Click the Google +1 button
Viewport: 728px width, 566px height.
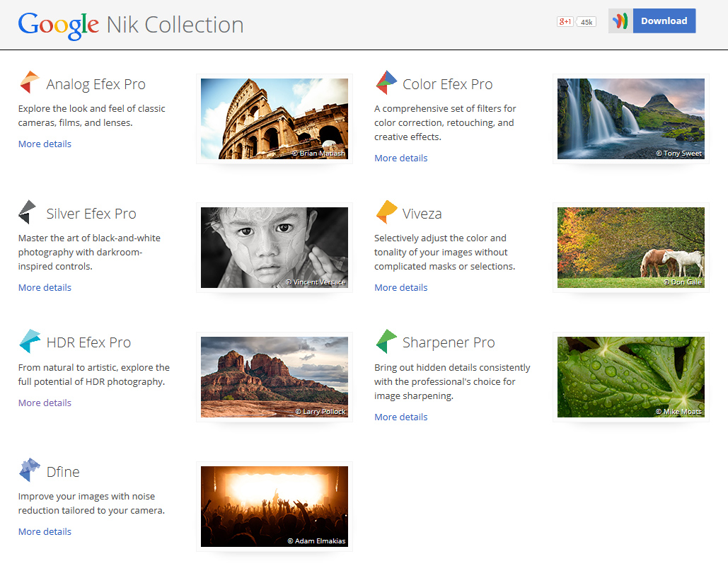tap(565, 22)
